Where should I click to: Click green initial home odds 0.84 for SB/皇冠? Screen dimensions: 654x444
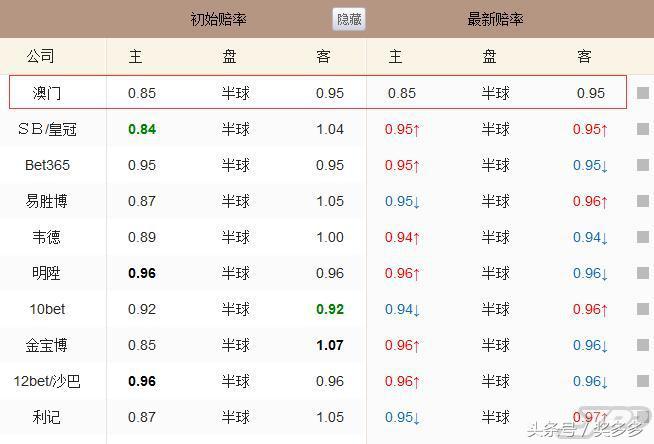142,129
